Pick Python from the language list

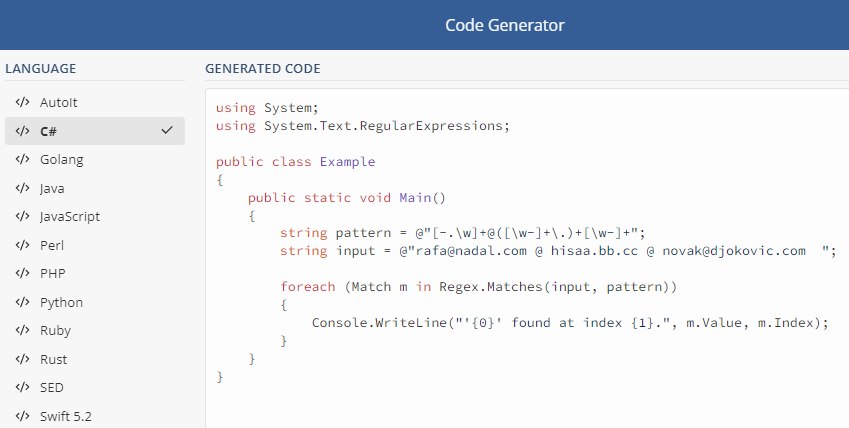click(61, 302)
